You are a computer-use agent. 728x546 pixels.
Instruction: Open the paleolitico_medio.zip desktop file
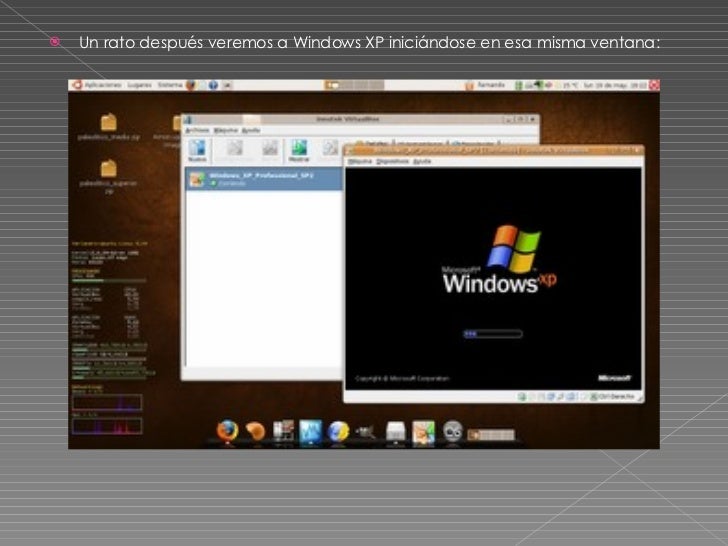coord(109,127)
